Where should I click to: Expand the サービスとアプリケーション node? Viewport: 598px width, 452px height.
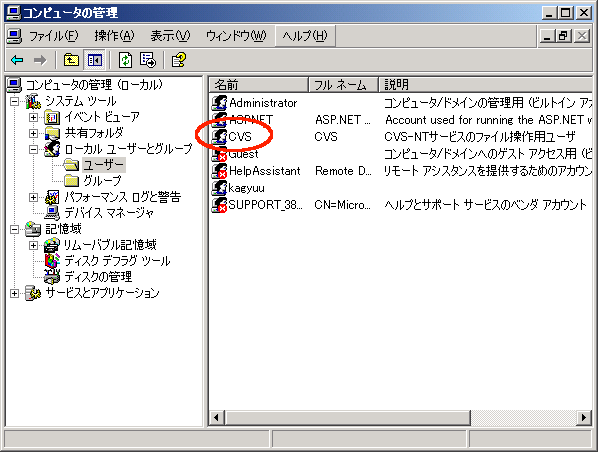pyautogui.click(x=14, y=293)
